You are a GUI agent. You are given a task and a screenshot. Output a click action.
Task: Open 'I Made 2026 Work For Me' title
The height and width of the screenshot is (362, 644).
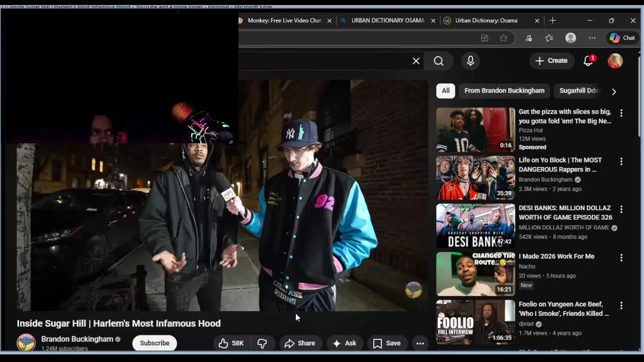coord(556,256)
